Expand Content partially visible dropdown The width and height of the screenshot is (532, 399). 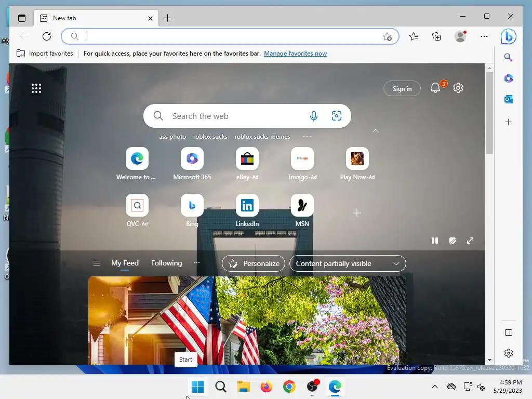click(x=348, y=263)
